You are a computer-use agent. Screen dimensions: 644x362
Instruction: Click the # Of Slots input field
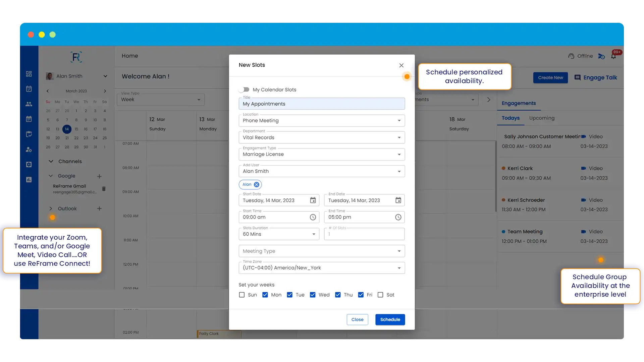point(364,234)
